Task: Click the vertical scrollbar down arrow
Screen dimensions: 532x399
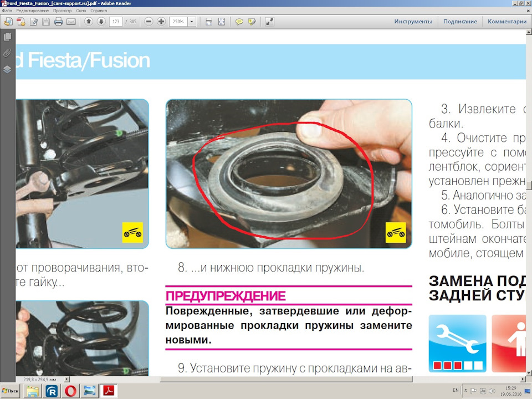Action: 529,373
